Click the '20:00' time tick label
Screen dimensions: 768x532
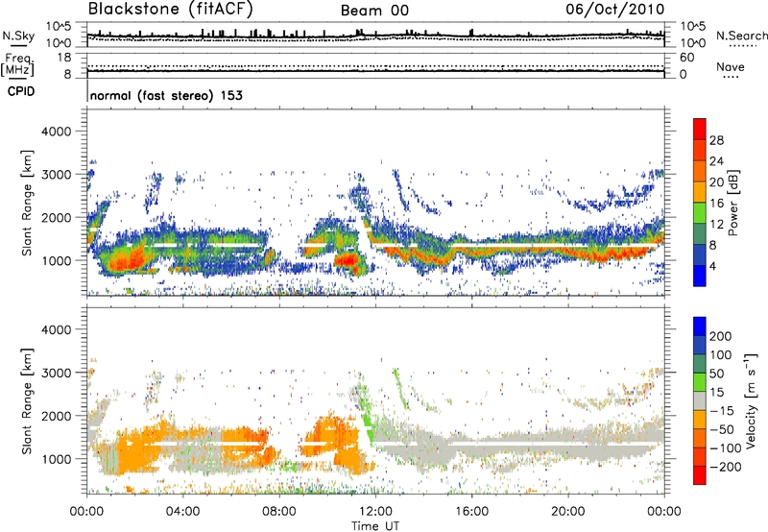567,512
